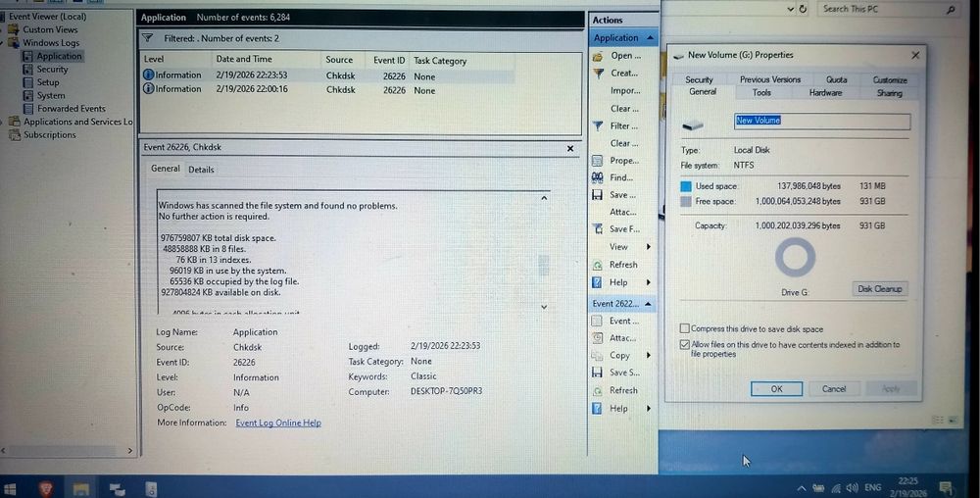This screenshot has width=980, height=498.
Task: Expand the Copy submenu arrow
Action: click(x=648, y=356)
